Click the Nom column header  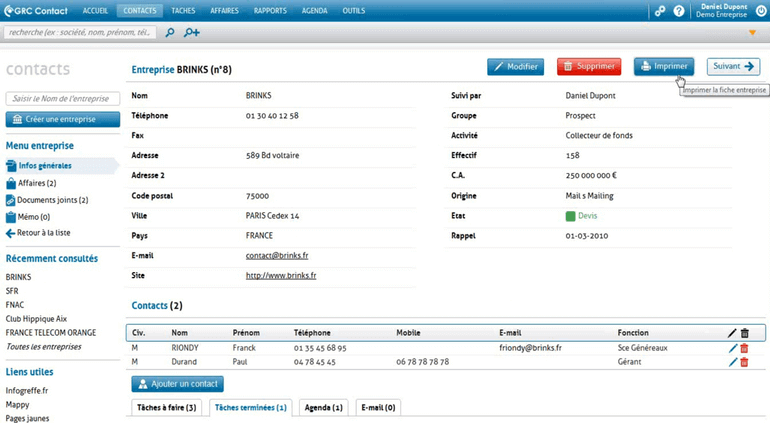pyautogui.click(x=179, y=333)
